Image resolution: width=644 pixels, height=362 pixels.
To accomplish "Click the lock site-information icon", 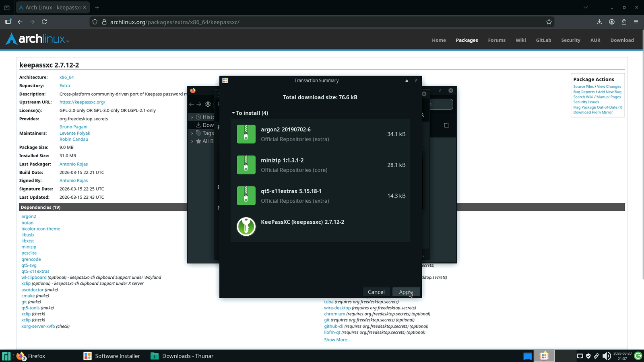I will click(104, 22).
